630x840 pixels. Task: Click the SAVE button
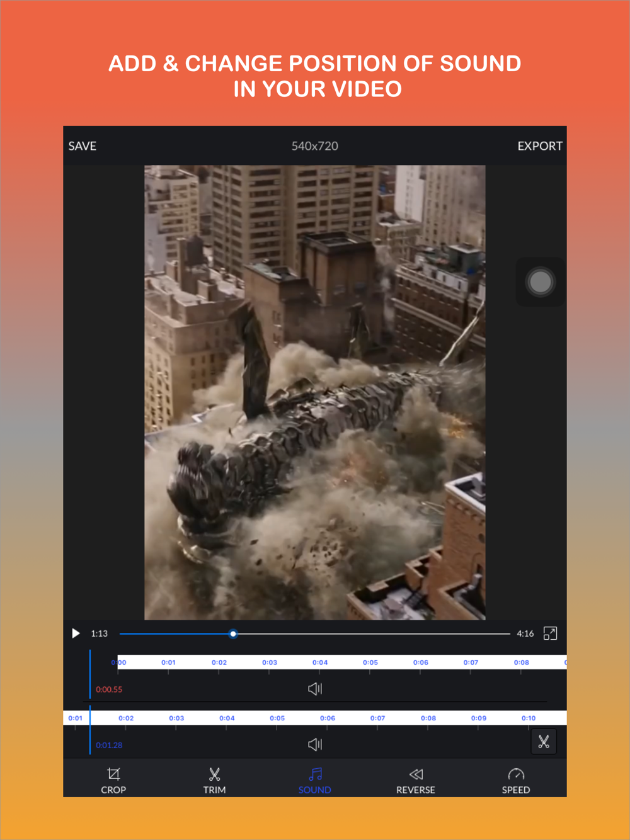[83, 146]
